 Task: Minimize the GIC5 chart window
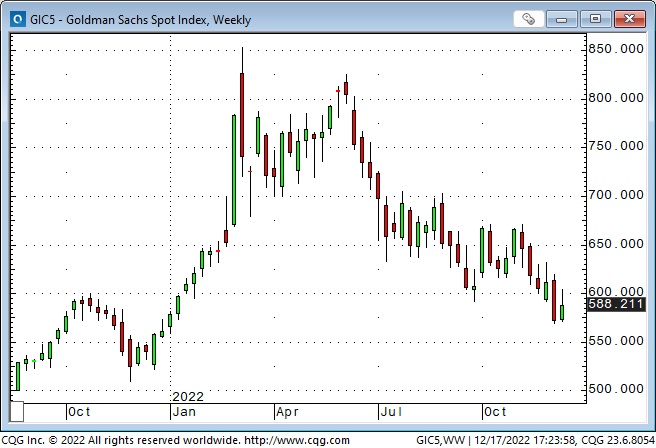click(561, 19)
